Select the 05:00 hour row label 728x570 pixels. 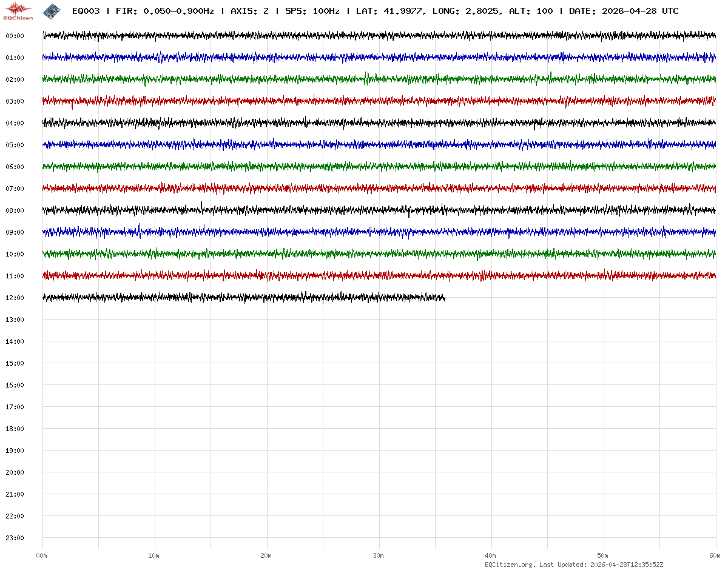[15, 145]
